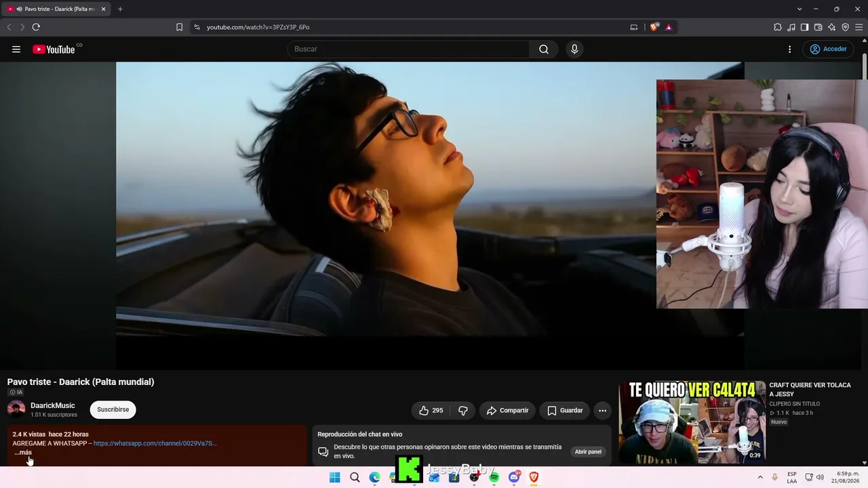Install app icon in the address bar
Screen dimensions: 868x488
[634, 27]
